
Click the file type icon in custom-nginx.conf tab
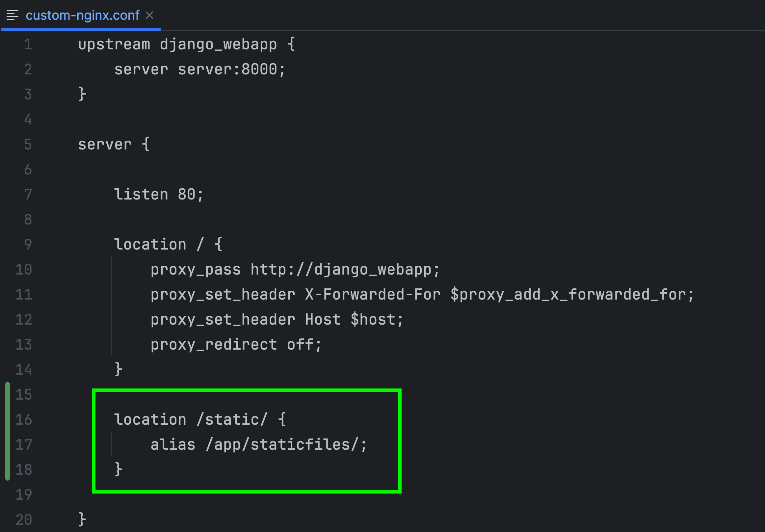pos(12,15)
